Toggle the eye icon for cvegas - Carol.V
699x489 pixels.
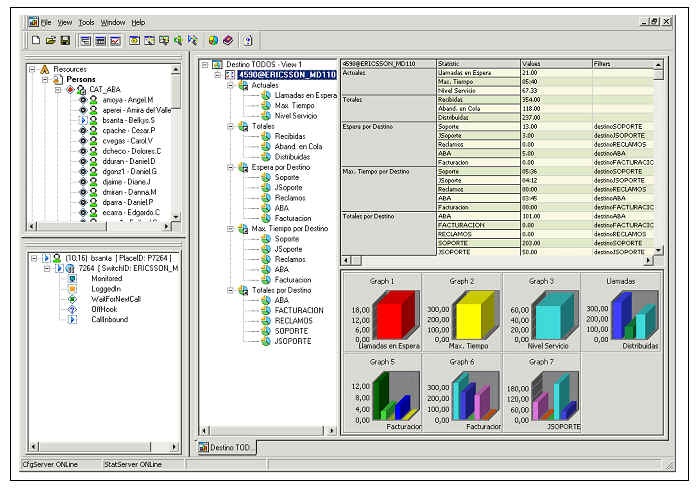coord(83,141)
